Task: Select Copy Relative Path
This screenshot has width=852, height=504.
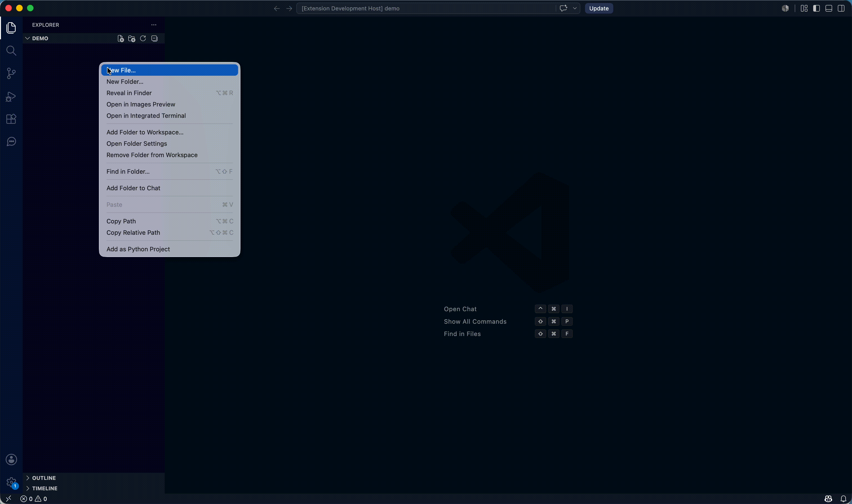Action: (x=169, y=233)
